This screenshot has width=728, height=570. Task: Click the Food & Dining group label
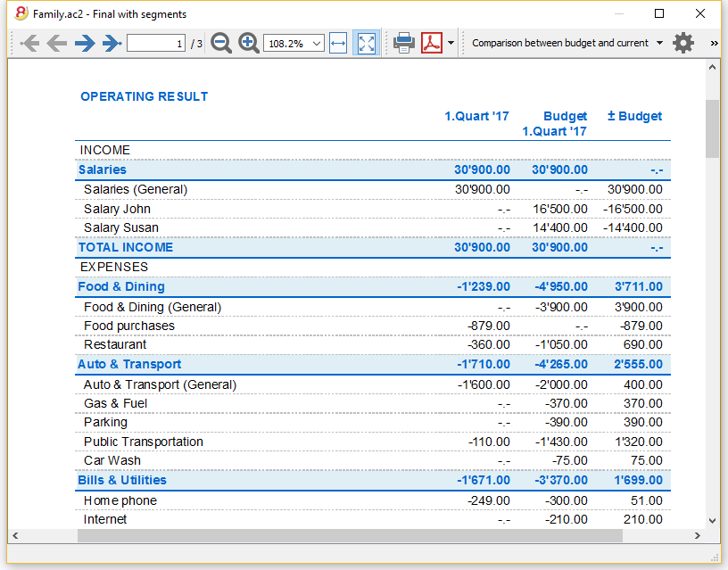click(121, 286)
